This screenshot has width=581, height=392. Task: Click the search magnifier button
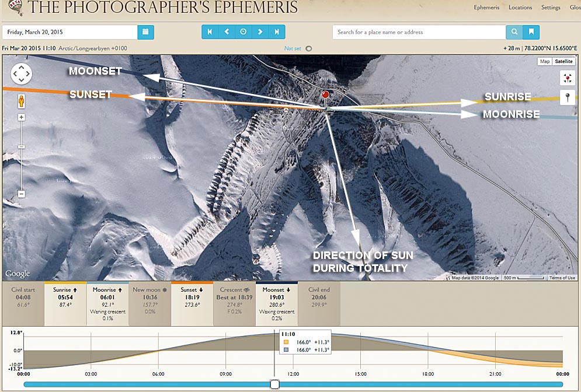pyautogui.click(x=514, y=32)
